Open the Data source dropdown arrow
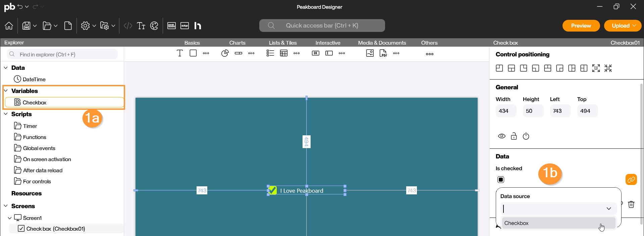The height and width of the screenshot is (236, 644). [608, 208]
